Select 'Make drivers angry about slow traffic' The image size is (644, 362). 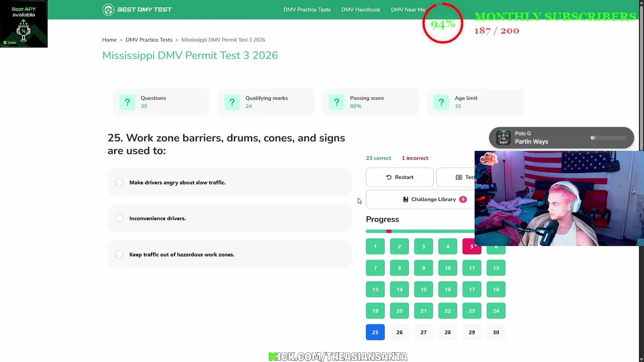point(229,183)
